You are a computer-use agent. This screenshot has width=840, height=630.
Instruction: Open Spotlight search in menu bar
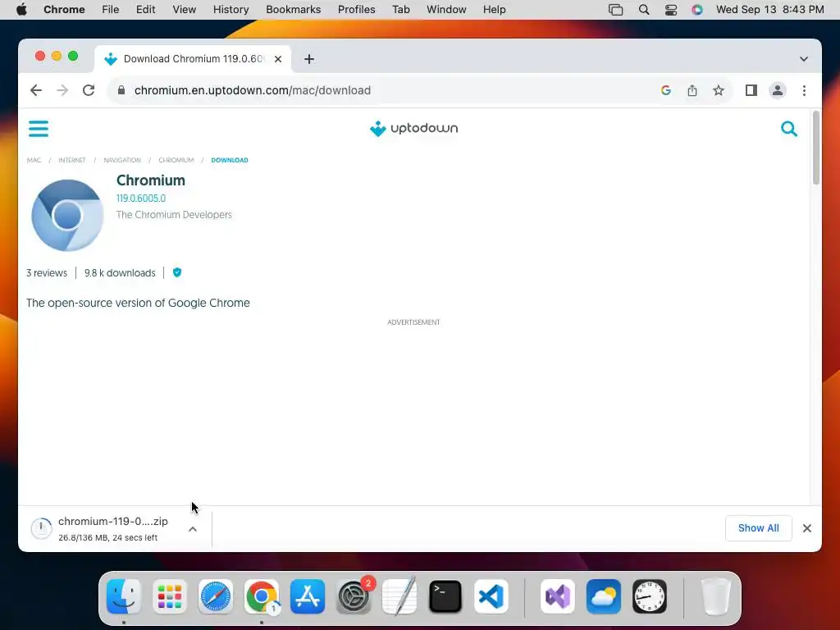644,10
